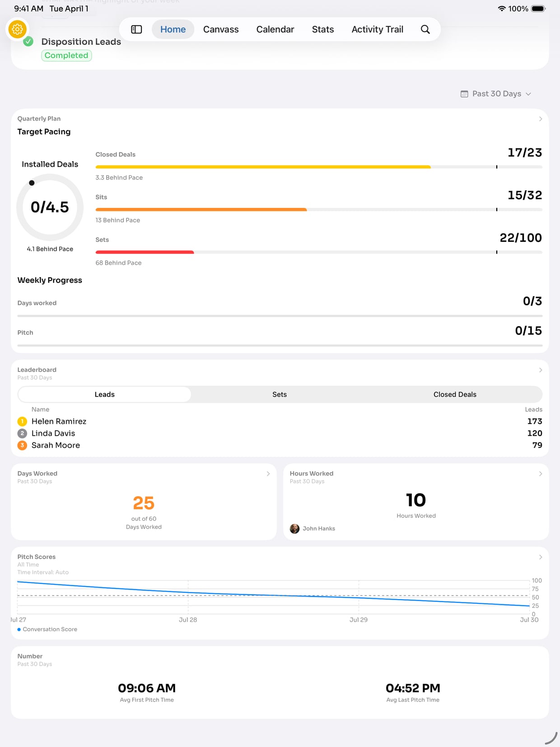Click the Closed Deals yellow progress bar
560x747 pixels.
(318, 167)
